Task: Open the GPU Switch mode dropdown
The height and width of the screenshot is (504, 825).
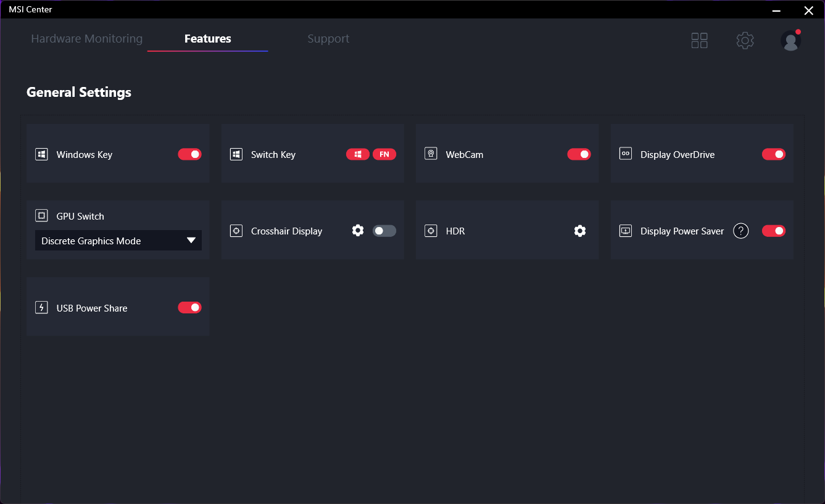Action: coord(118,241)
